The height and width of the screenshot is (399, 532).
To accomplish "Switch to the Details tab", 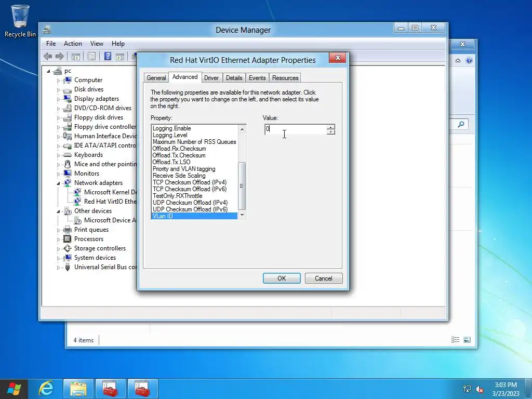I will click(x=234, y=78).
